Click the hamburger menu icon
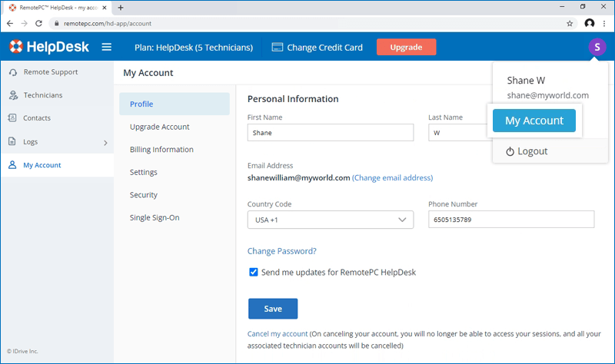615x364 pixels. 107,48
